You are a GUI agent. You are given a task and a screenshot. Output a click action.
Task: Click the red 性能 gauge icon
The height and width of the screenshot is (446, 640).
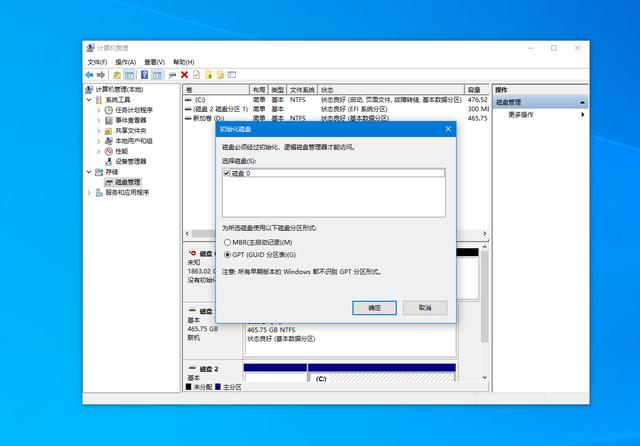tap(109, 151)
